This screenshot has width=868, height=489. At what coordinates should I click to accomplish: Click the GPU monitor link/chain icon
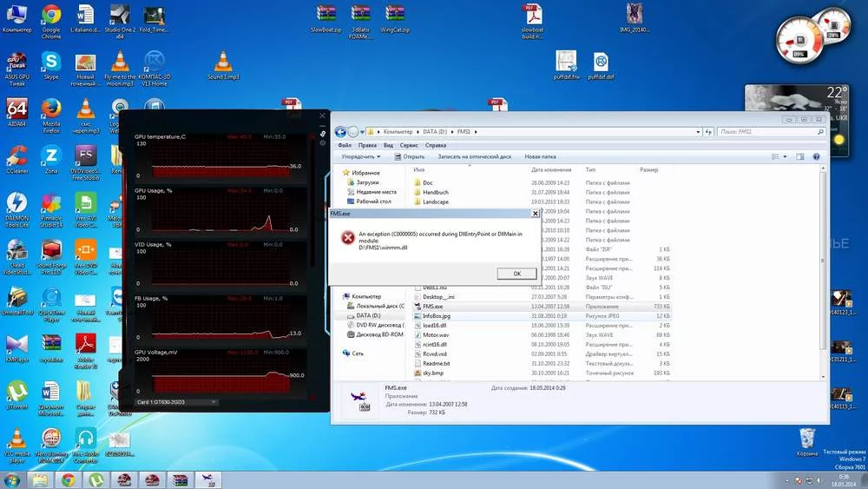tap(323, 133)
